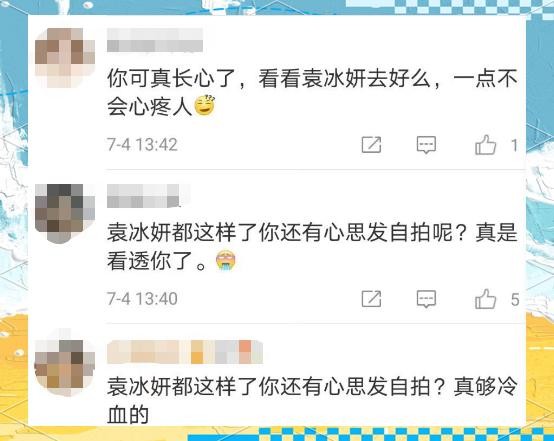The image size is (554, 441).
Task: Tap the 7-4 13:42 timestamp
Action: pos(142,145)
